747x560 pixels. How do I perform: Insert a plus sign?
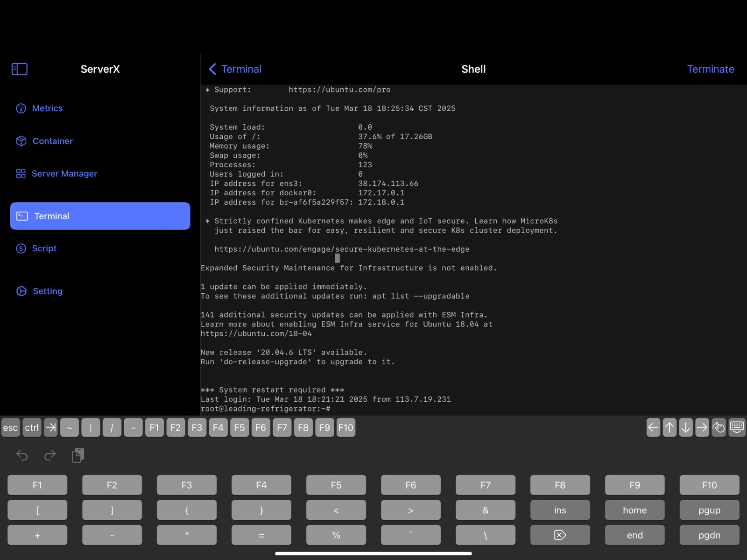[x=37, y=535]
